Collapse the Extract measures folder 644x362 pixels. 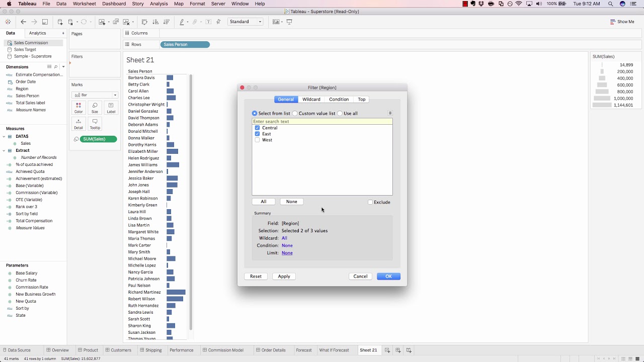(x=4, y=150)
